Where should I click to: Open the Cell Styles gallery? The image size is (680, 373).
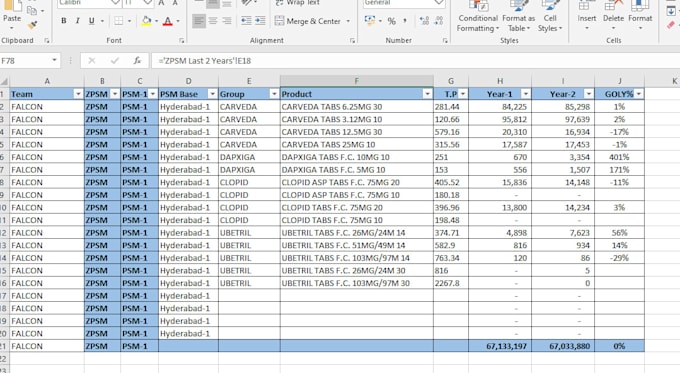pos(550,16)
